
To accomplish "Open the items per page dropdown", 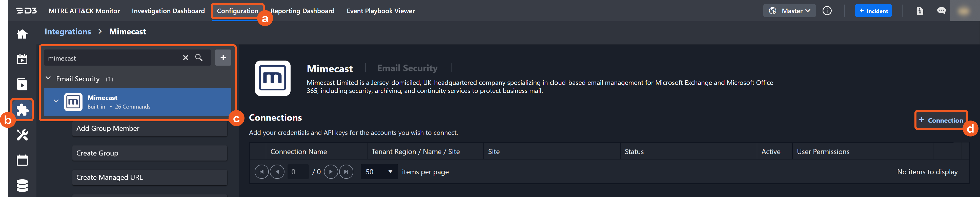I will tap(379, 172).
